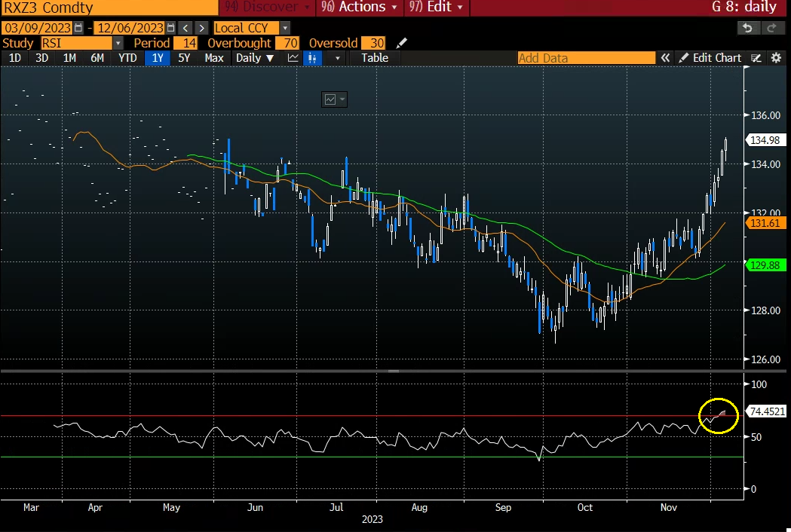Show the data Table view
The width and height of the screenshot is (791, 532).
(375, 58)
